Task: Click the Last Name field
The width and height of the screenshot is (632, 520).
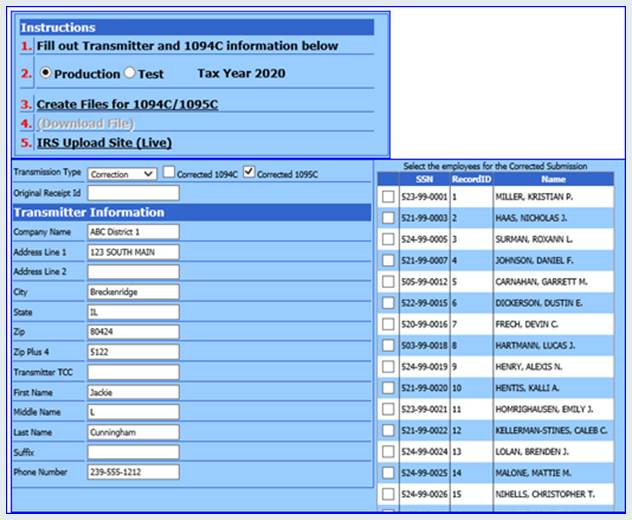Action: (133, 432)
